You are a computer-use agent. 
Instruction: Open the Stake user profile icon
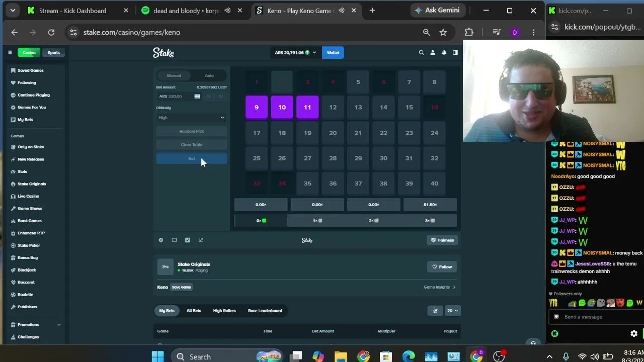click(432, 52)
